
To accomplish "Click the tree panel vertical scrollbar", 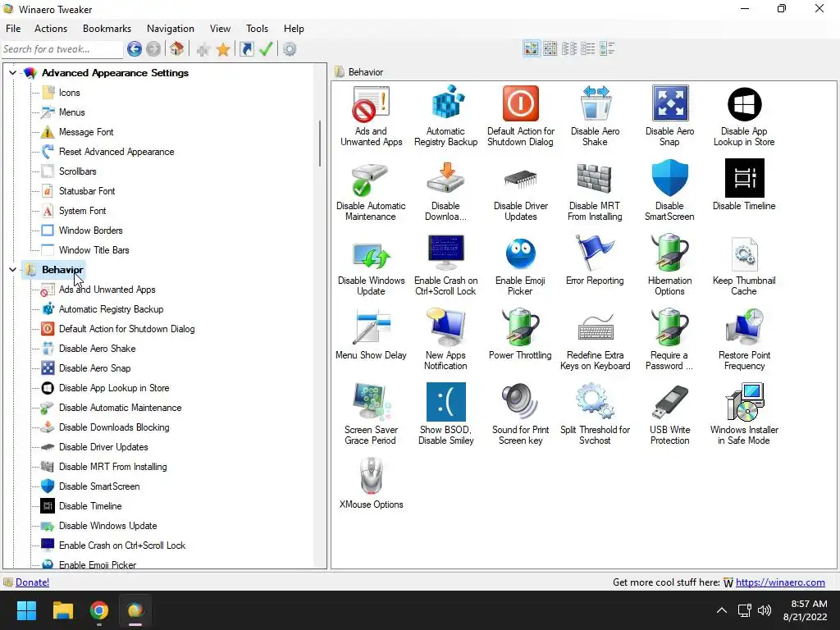I will (320, 143).
